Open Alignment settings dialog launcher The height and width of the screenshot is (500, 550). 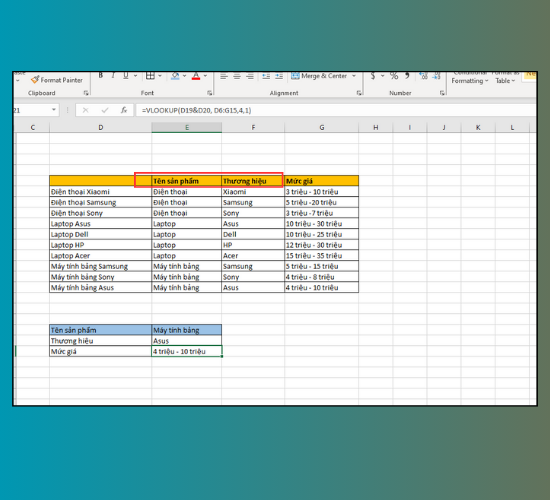coord(359,93)
